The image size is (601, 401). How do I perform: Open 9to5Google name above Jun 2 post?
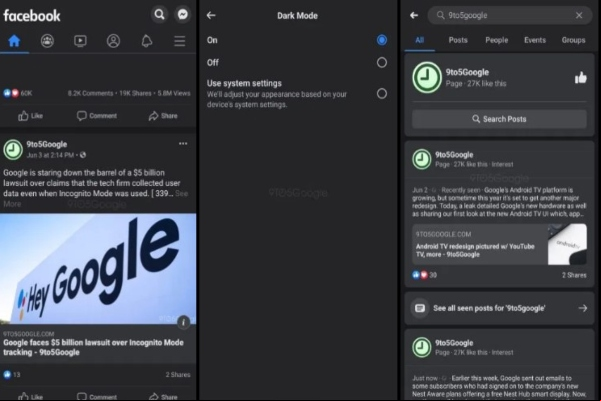454,155
